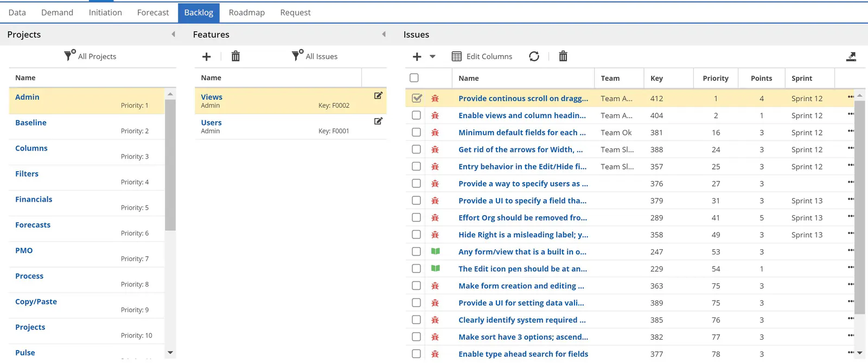Switch to the Request tab
The width and height of the screenshot is (868, 363).
click(296, 12)
